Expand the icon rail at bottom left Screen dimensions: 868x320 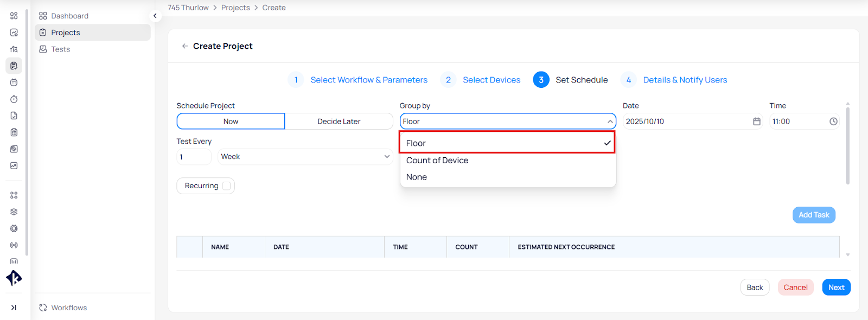(x=14, y=308)
